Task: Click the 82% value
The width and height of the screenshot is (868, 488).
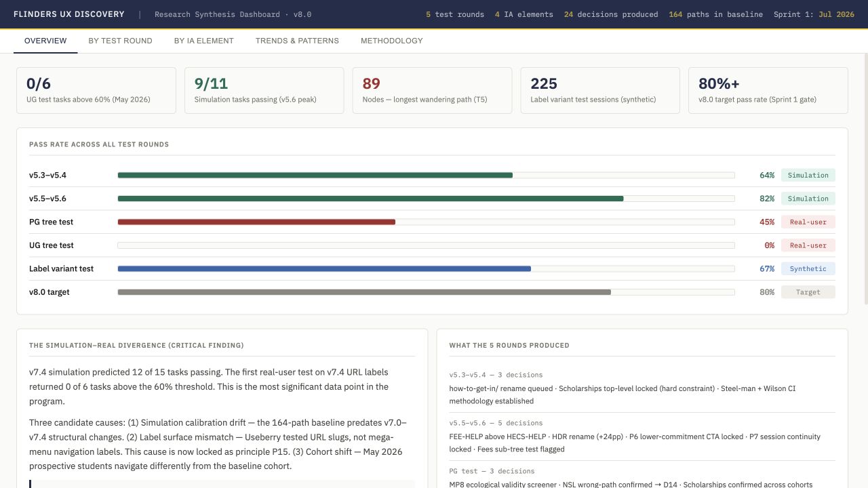Action: pos(767,199)
